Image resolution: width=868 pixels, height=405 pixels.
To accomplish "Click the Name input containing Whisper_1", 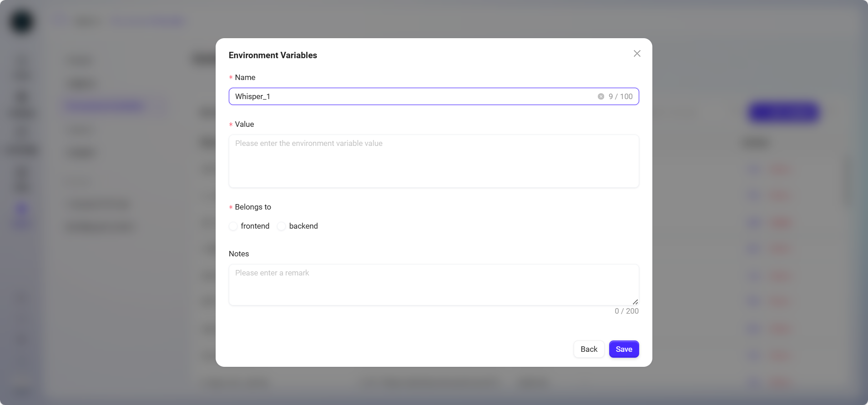I will click(x=409, y=96).
